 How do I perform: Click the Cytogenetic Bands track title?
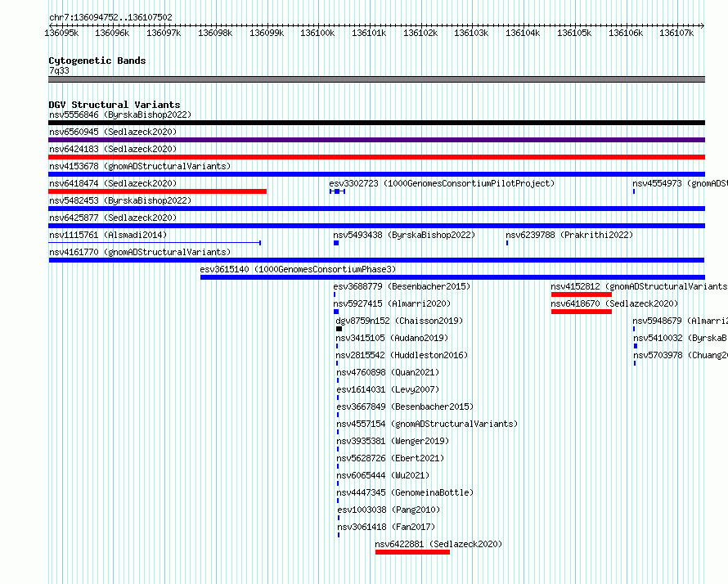tap(97, 61)
